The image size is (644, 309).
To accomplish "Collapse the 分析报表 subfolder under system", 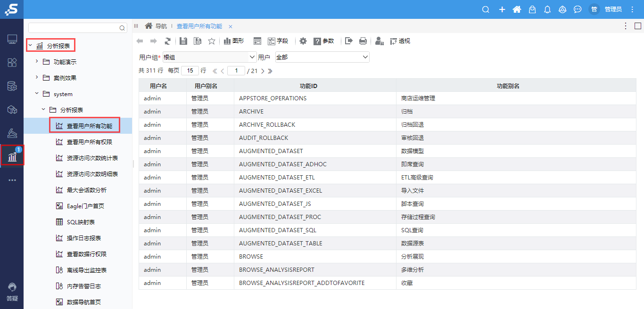I will click(x=43, y=110).
